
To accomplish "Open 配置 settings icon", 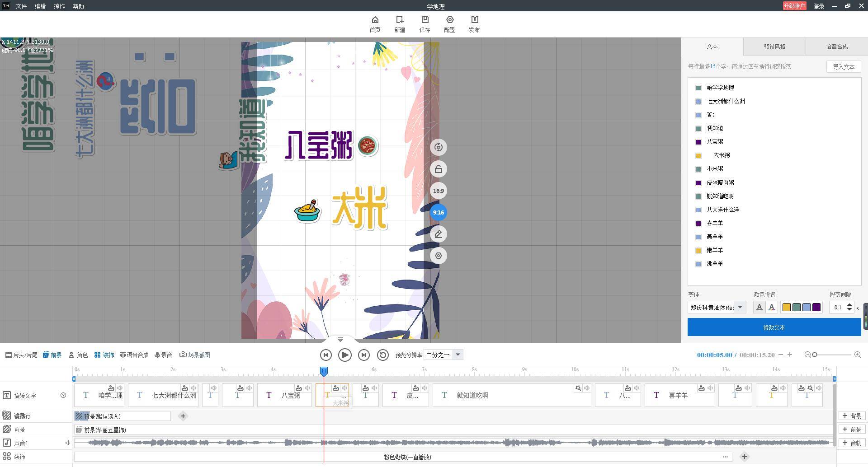I will click(x=449, y=24).
